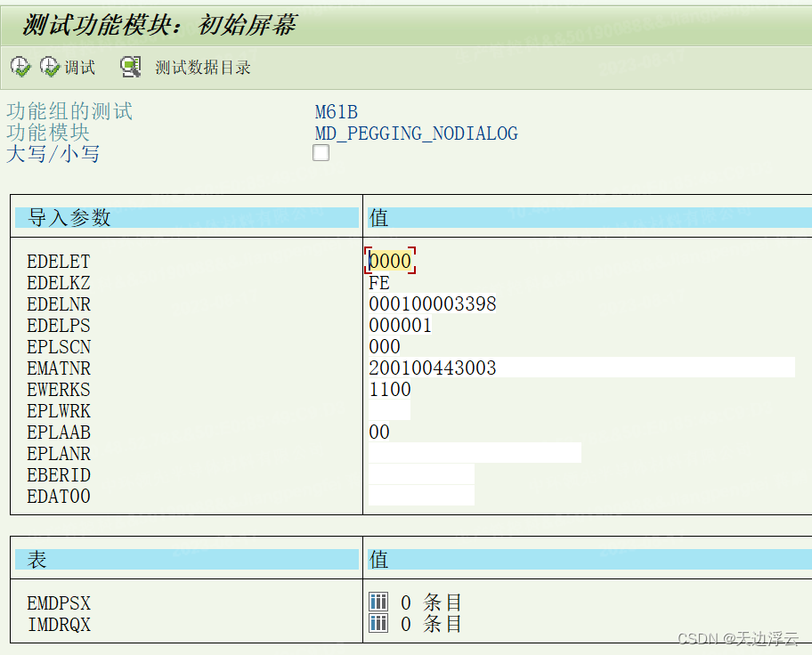Open the test data directory magnifier icon
812x655 pixels.
(130, 66)
